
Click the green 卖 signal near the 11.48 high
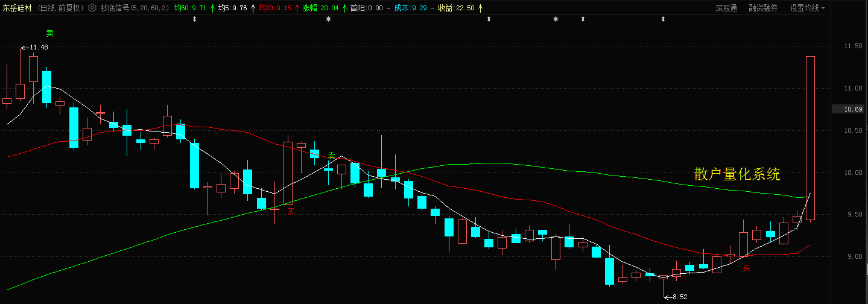tap(49, 33)
